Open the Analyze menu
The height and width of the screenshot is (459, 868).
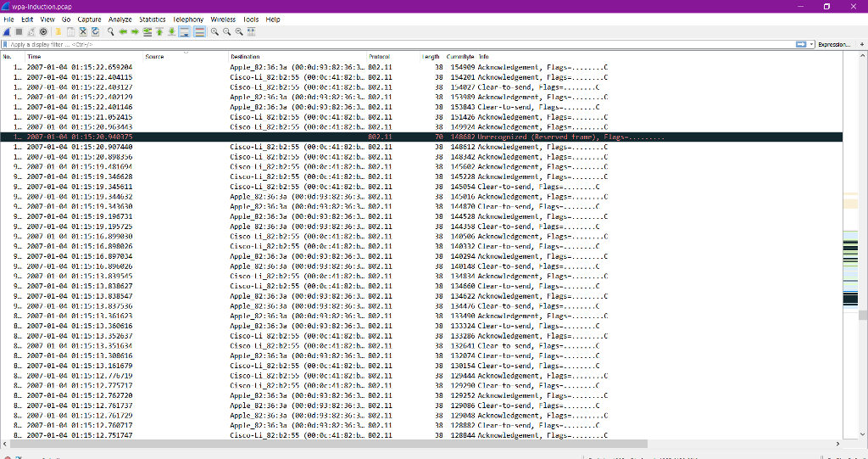120,20
